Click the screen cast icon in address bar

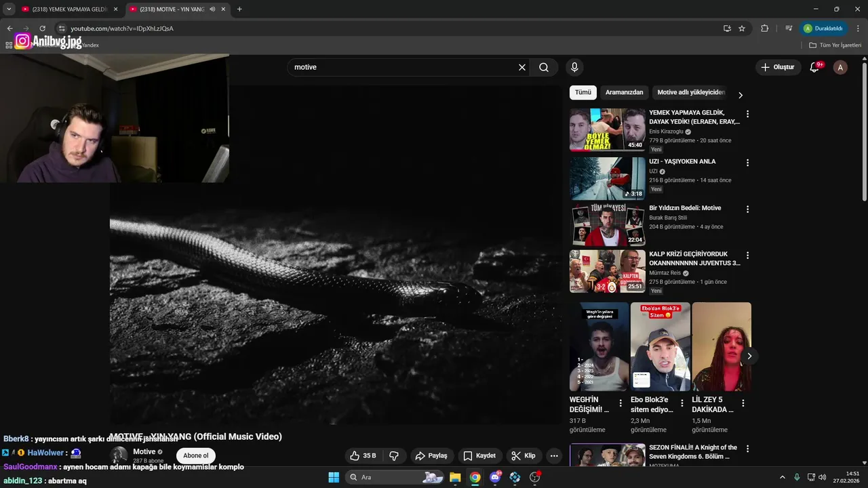[727, 28]
